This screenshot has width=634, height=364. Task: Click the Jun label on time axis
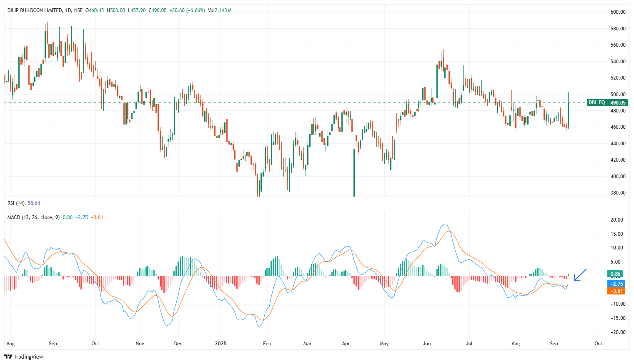pyautogui.click(x=427, y=344)
